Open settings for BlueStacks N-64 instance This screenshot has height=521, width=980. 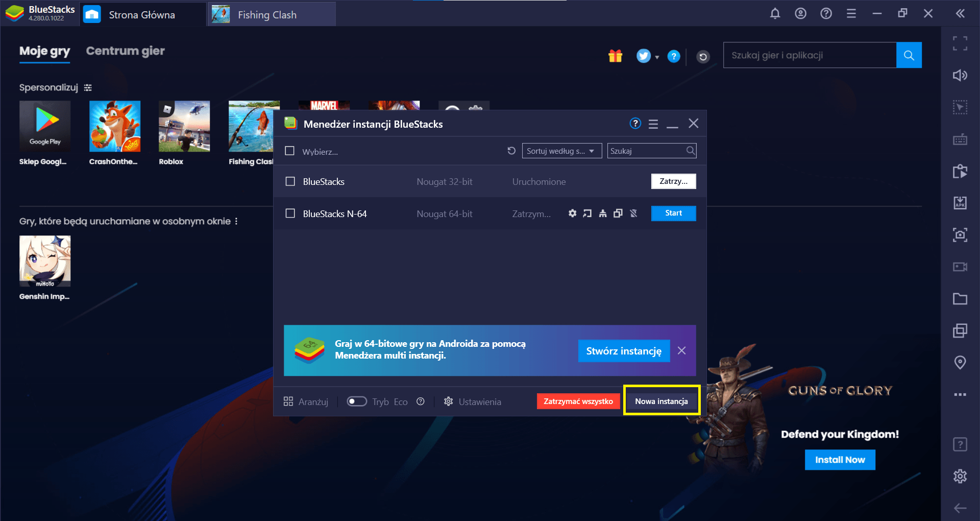click(x=572, y=214)
